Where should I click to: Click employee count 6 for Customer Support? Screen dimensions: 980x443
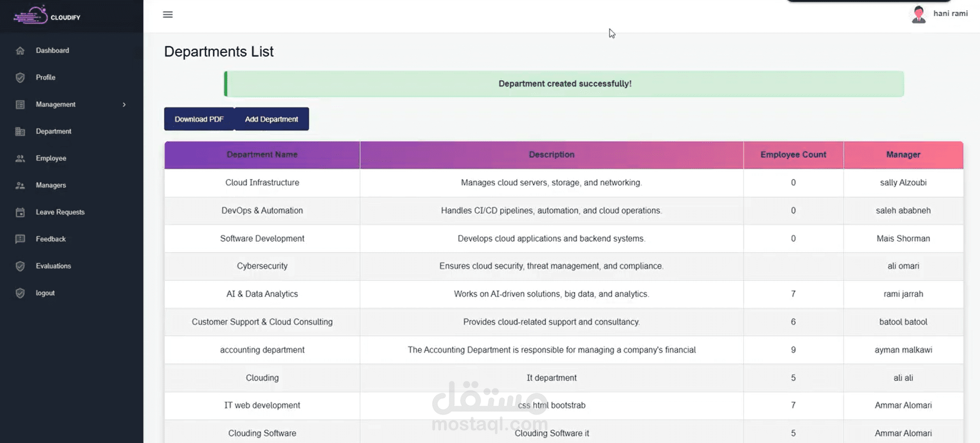[x=793, y=322]
